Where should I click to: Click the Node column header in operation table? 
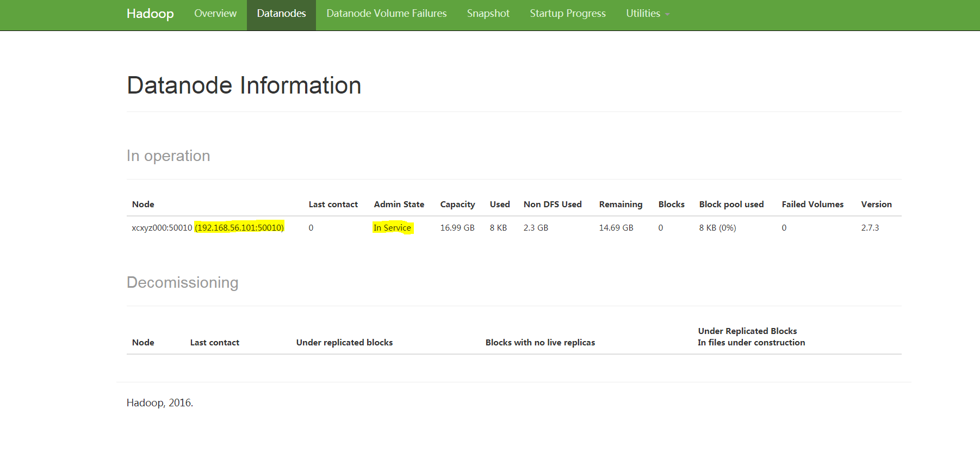[143, 205]
